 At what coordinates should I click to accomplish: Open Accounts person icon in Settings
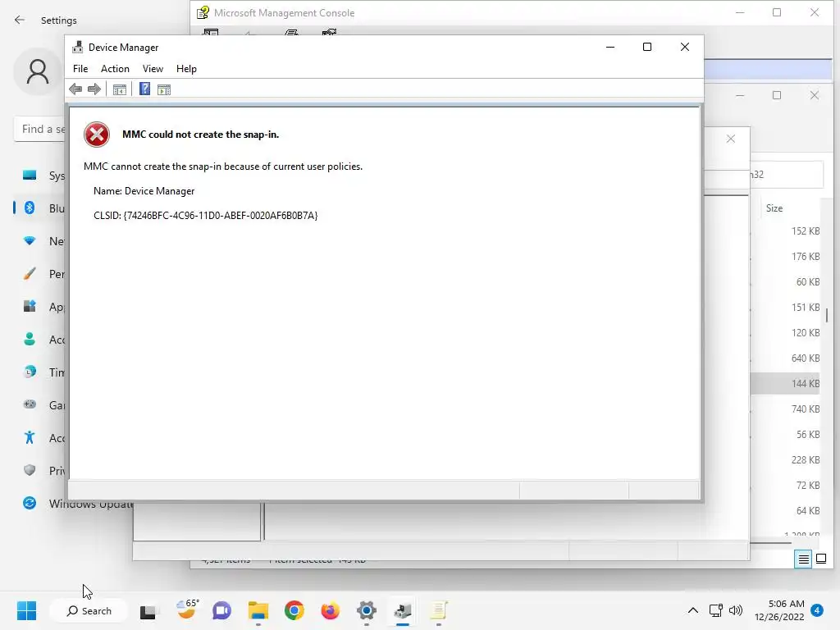point(30,339)
